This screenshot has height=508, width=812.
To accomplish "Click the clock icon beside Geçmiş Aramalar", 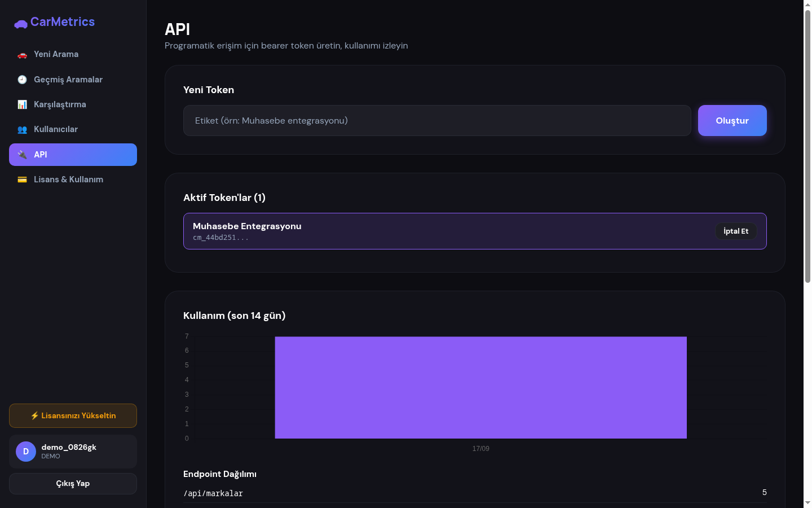I will [22, 80].
